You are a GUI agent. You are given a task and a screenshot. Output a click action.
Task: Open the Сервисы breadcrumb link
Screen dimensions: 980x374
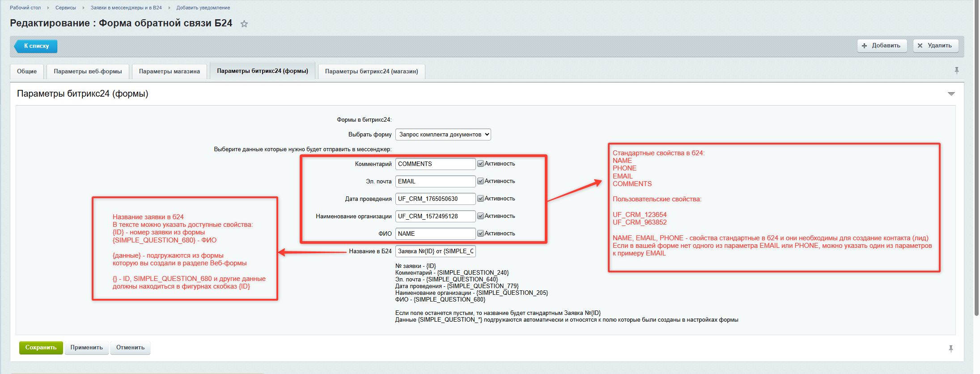coord(65,8)
